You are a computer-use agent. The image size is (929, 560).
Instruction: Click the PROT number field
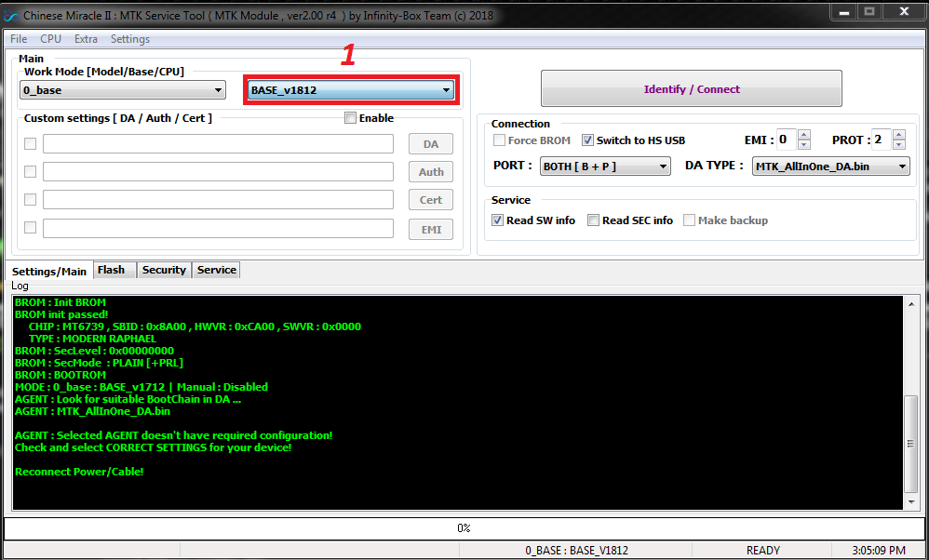[881, 140]
